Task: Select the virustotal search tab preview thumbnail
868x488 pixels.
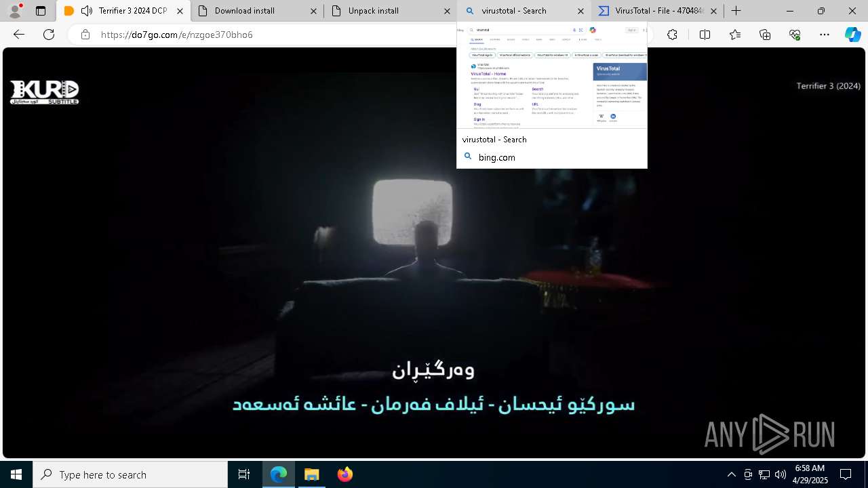Action: coord(552,76)
